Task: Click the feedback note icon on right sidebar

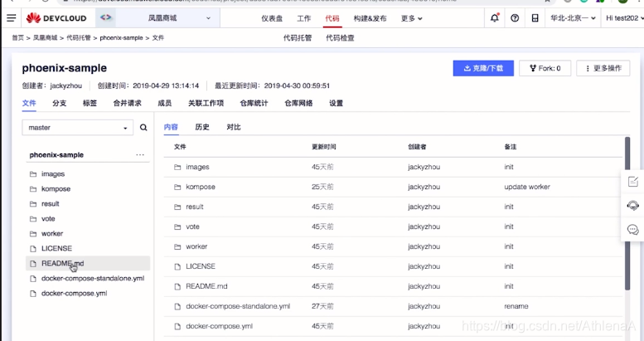Action: coord(633,182)
